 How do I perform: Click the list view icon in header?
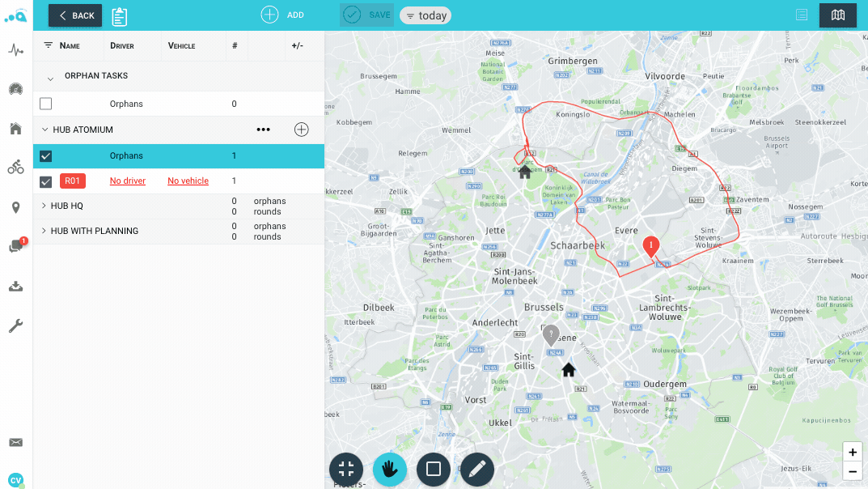802,15
